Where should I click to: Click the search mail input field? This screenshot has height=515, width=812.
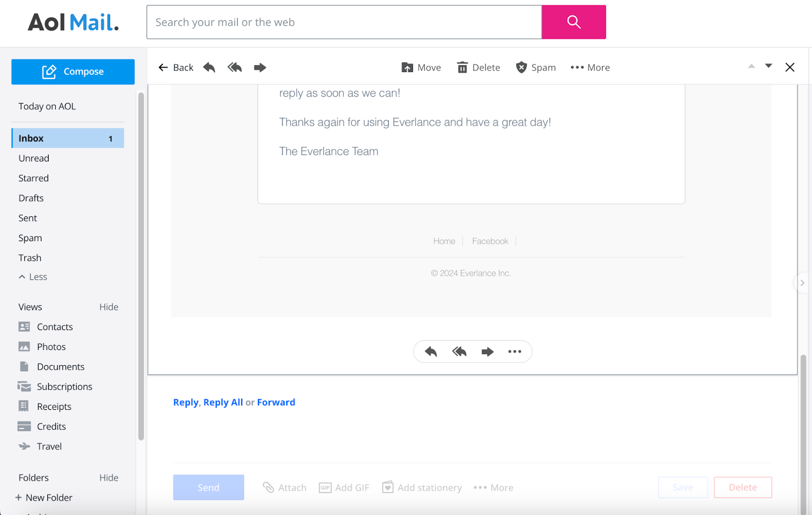pos(344,22)
